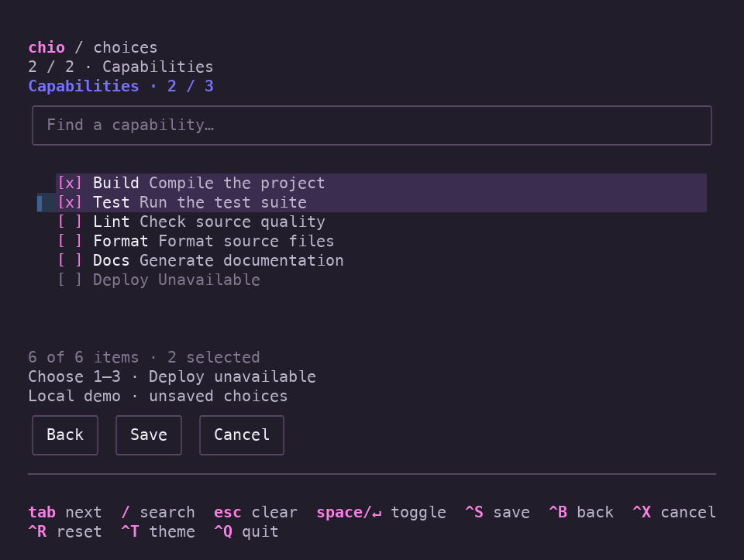Click the '^T theme' shortcut hint
The width and height of the screenshot is (744, 560).
158,532
